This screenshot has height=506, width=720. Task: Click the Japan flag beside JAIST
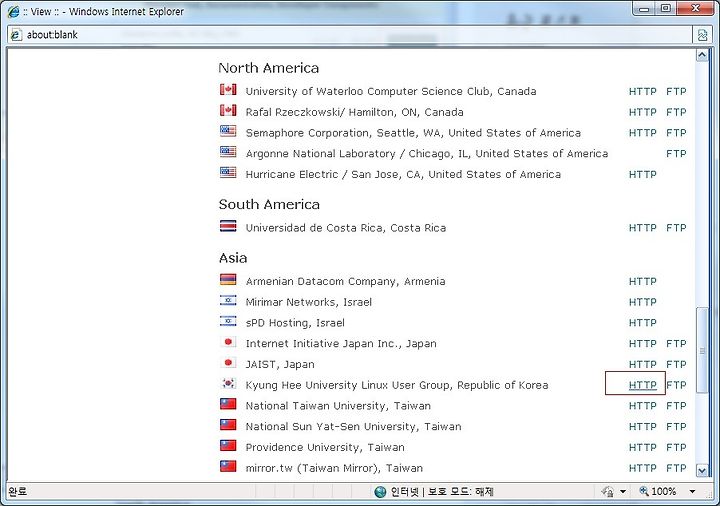coord(228,363)
